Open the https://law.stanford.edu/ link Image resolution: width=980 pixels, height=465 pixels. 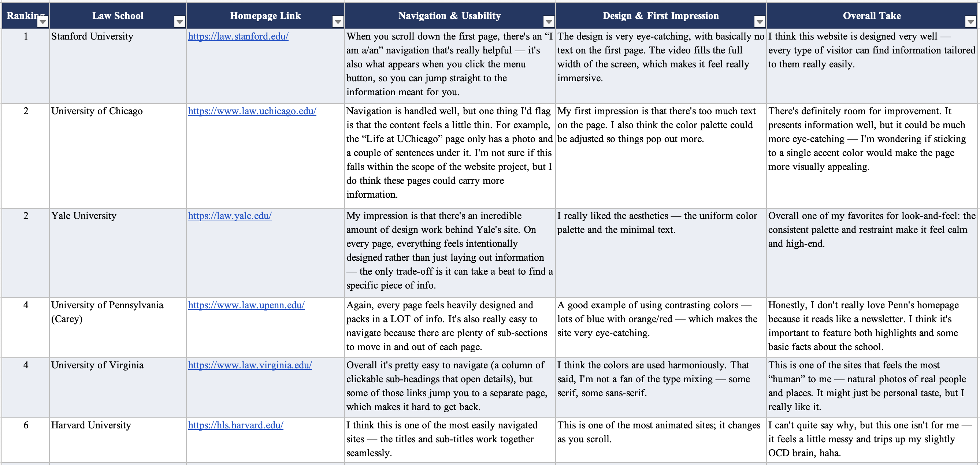(x=238, y=37)
